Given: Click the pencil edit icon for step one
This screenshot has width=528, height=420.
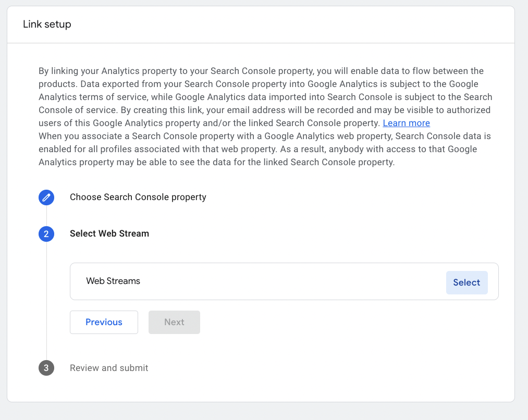Looking at the screenshot, I should [x=46, y=197].
